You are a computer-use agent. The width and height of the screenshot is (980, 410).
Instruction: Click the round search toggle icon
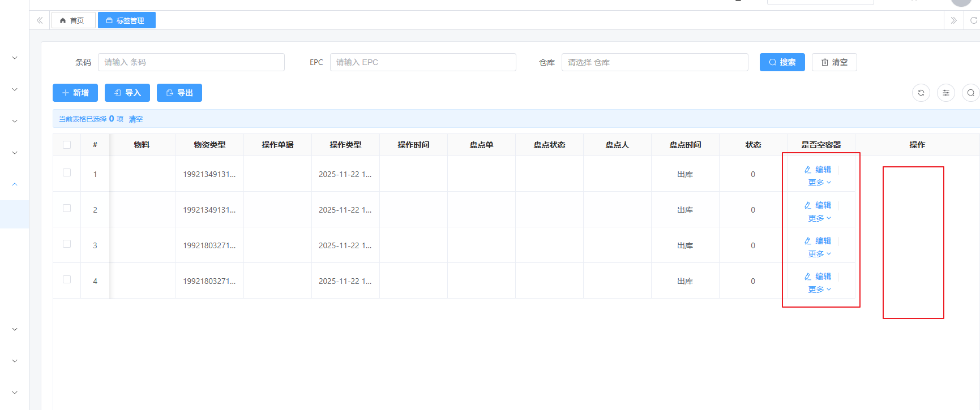970,93
